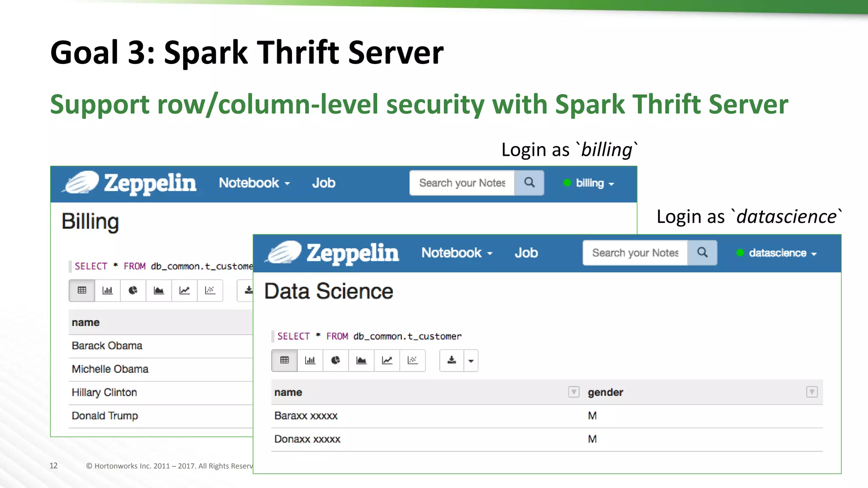Select table view in the Data Science notebook
Viewport: 868px width, 488px height.
tap(284, 360)
